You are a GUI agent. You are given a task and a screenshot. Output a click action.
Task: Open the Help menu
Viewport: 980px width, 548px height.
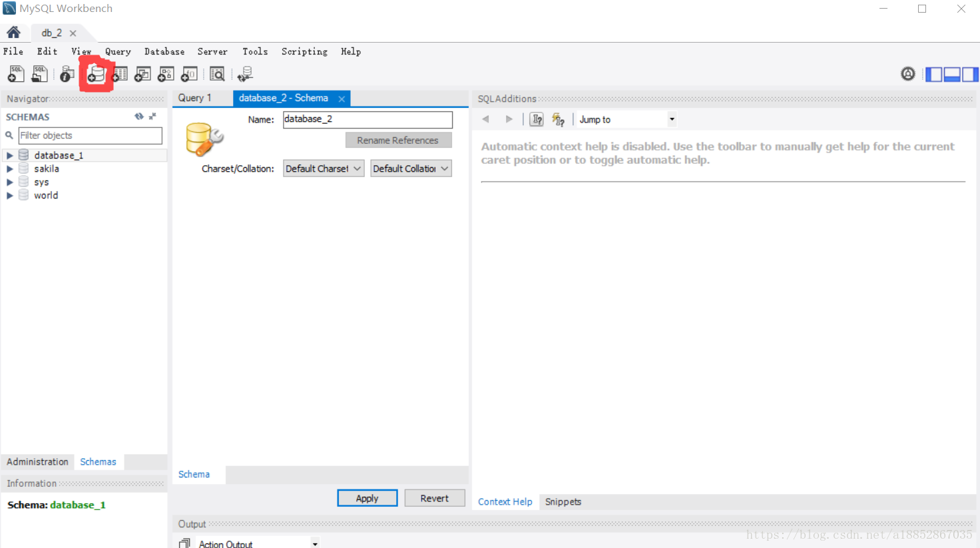351,51
